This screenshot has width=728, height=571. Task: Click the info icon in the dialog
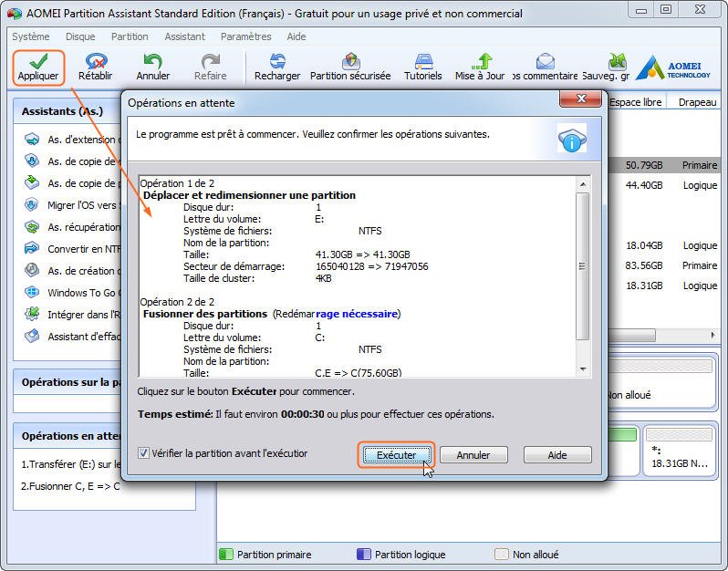coord(572,140)
